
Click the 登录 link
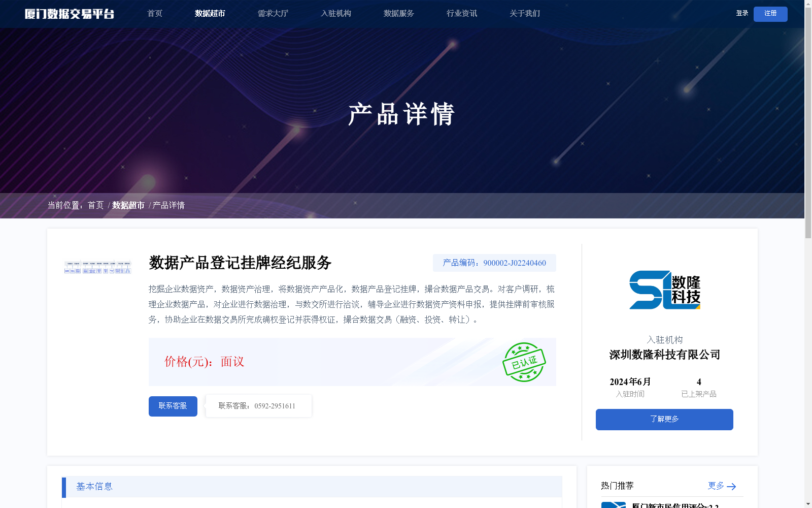[742, 13]
